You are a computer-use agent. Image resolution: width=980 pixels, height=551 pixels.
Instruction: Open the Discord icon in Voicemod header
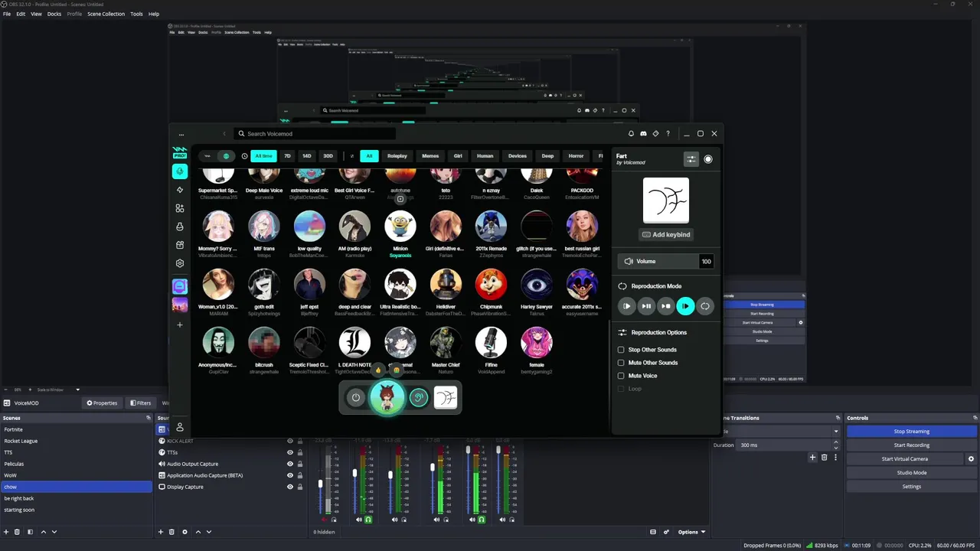point(644,133)
